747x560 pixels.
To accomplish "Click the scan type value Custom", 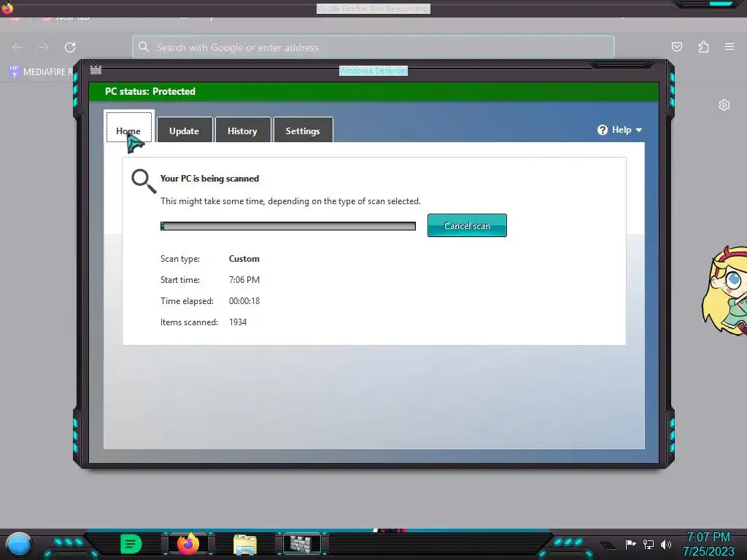I will pyautogui.click(x=244, y=259).
